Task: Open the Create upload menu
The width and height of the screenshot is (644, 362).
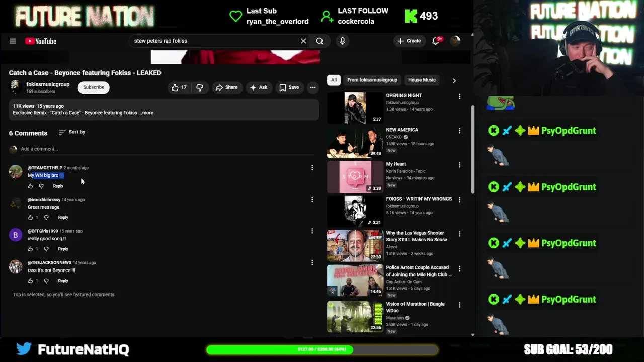Action: [x=409, y=41]
